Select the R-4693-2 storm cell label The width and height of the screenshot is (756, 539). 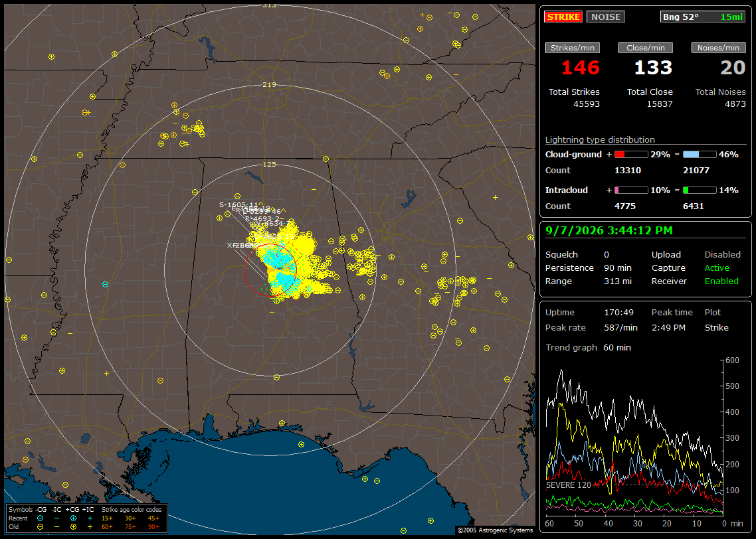coord(261,218)
